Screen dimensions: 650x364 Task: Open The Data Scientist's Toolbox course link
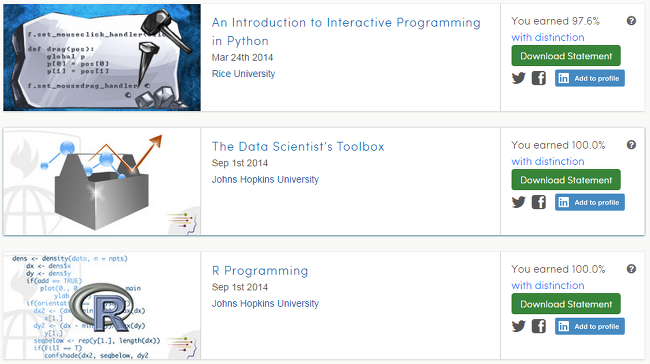coord(298,146)
